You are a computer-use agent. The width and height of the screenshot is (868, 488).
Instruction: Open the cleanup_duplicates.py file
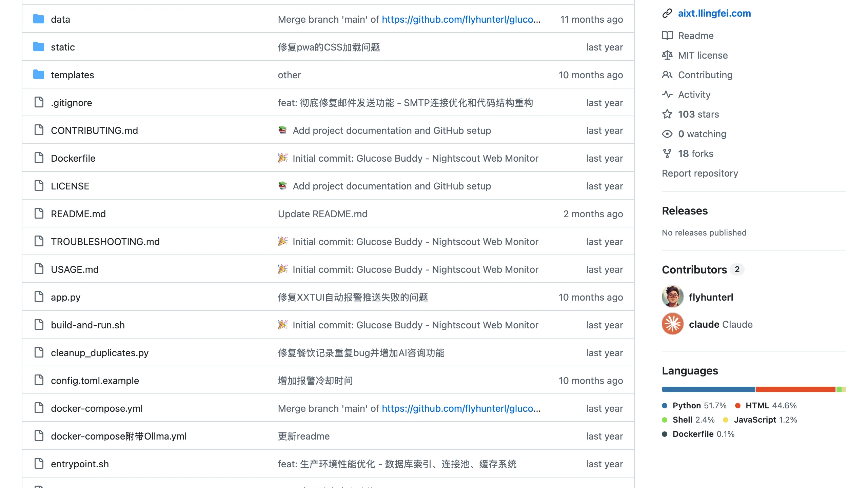click(100, 353)
